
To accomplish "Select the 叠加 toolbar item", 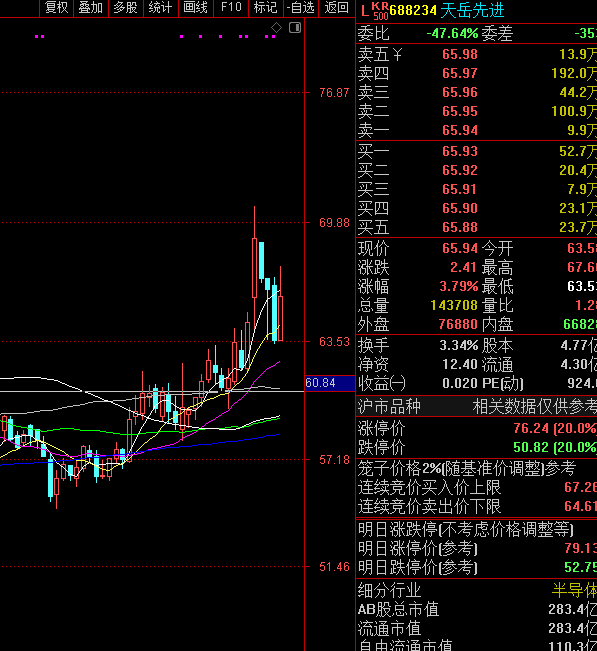I will [91, 7].
